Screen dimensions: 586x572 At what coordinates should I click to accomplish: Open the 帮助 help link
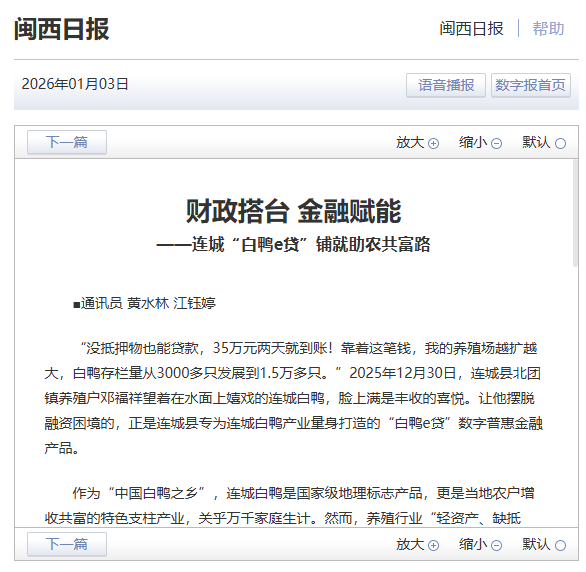pyautogui.click(x=548, y=29)
